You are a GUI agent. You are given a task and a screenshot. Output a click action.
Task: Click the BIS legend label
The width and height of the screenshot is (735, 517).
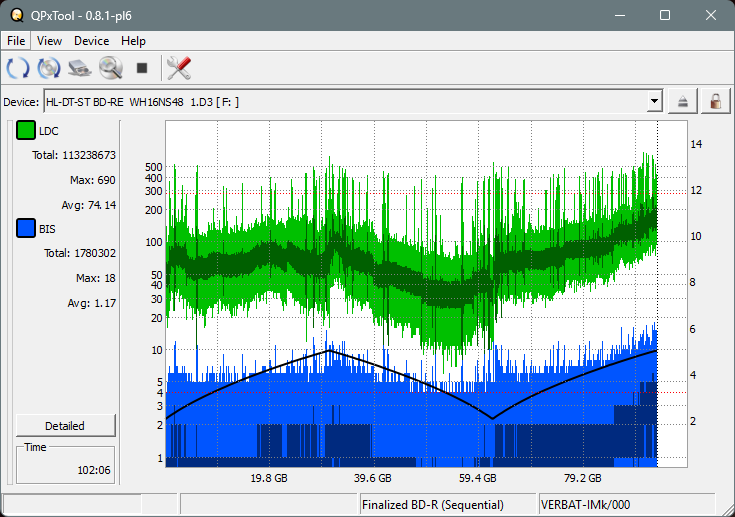pyautogui.click(x=47, y=229)
